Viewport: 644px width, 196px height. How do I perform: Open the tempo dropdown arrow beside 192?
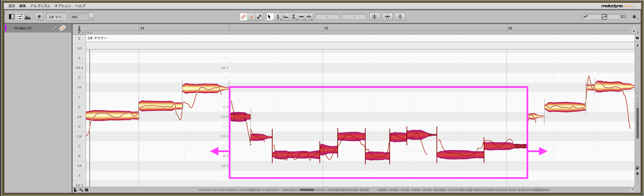point(91,17)
